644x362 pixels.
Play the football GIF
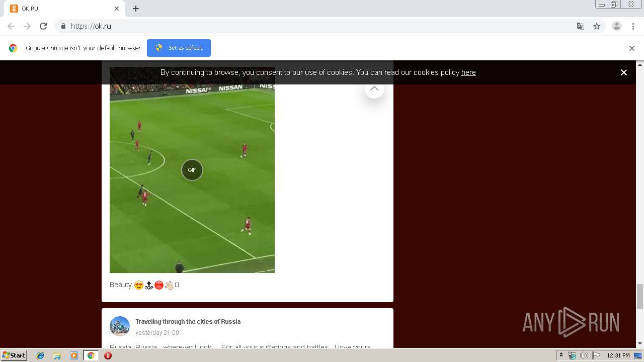tap(192, 170)
